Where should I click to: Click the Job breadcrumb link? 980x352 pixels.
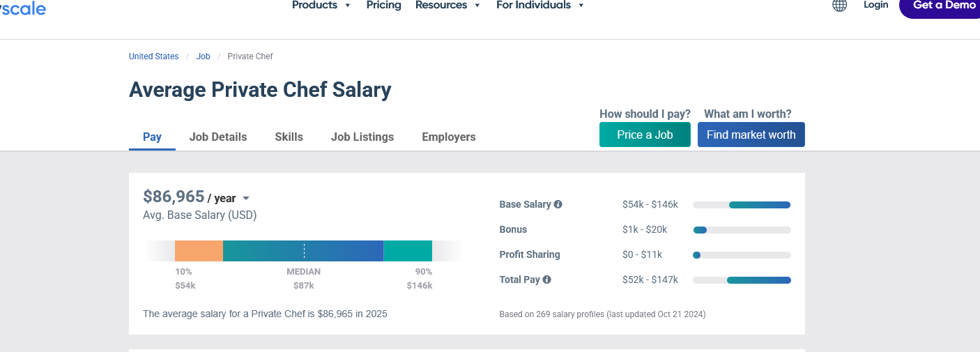click(x=204, y=56)
